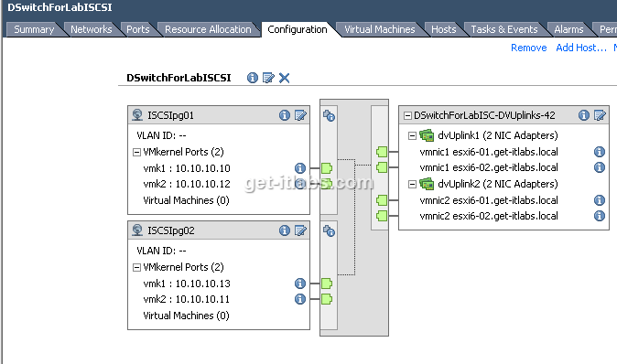The image size is (617, 364).
Task: Remove DSwitchForLabISCSI with X icon
Action: click(284, 78)
